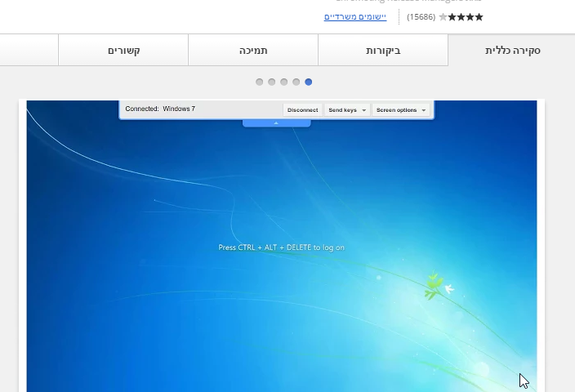Click the (15686) review count
The image size is (575, 392).
[x=421, y=17]
